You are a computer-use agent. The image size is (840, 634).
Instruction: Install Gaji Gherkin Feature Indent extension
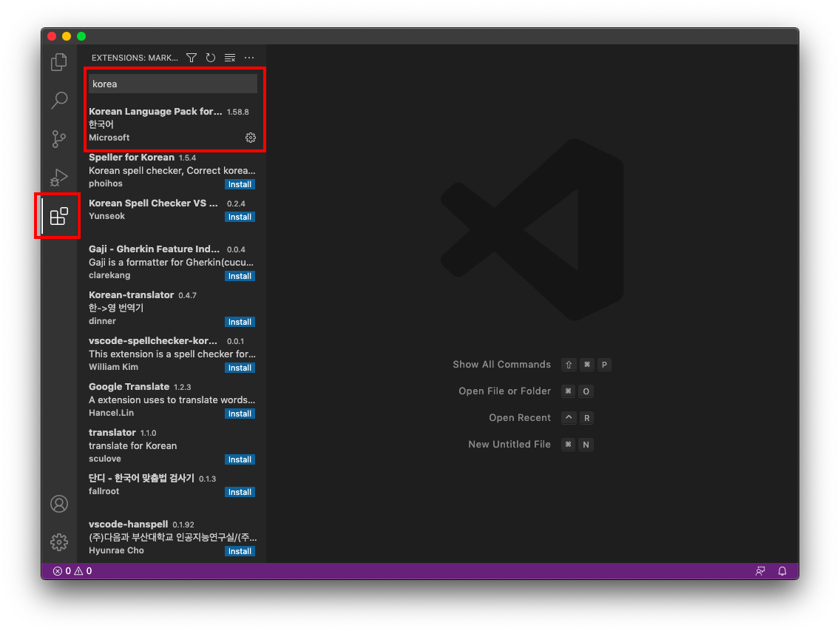click(240, 276)
